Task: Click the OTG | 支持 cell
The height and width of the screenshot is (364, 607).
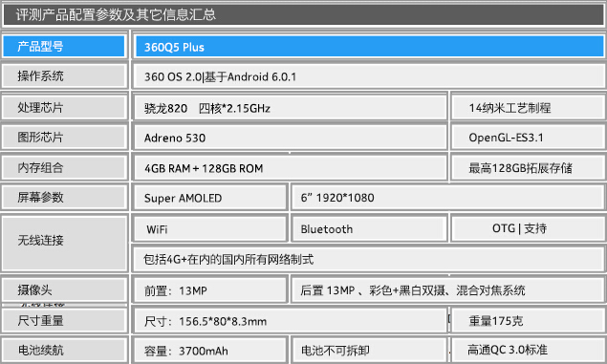Action: pos(528,228)
